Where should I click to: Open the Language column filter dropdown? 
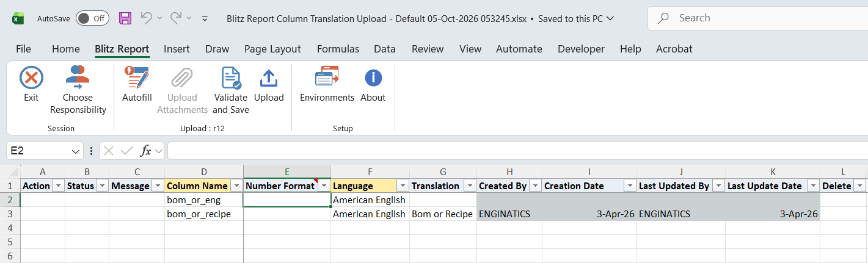[403, 186]
